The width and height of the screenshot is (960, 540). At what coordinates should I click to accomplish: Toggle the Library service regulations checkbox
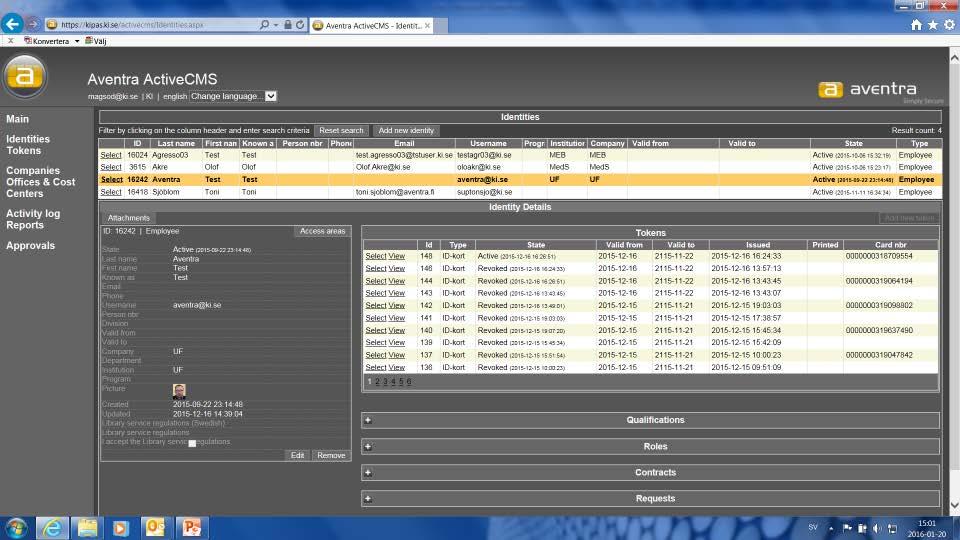(x=192, y=443)
